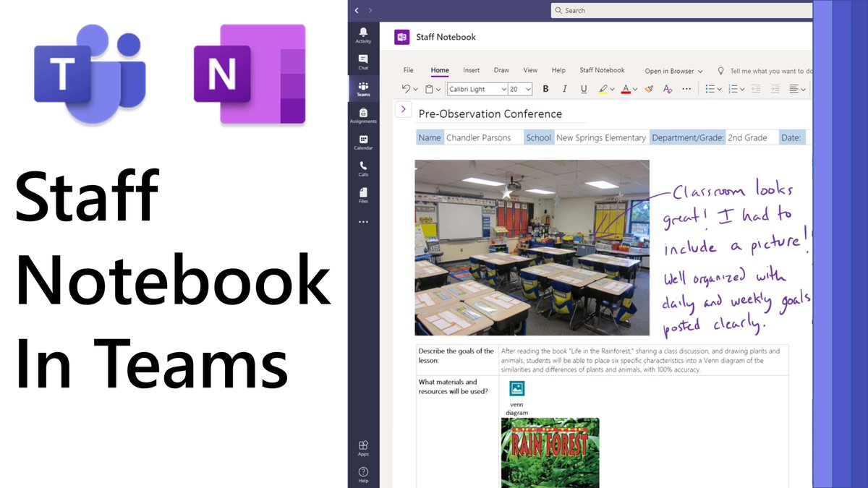The image size is (868, 488).
Task: Open Assignments in the Teams sidebar
Action: (363, 116)
